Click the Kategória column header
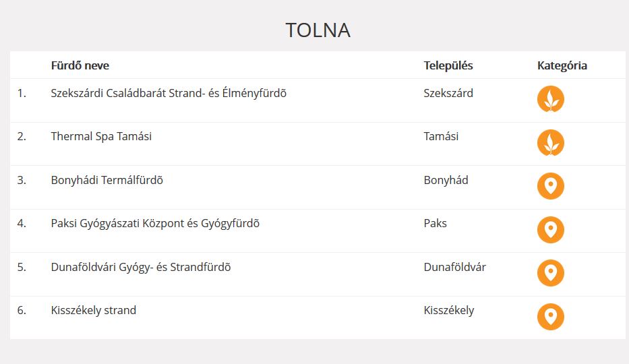 tap(562, 65)
